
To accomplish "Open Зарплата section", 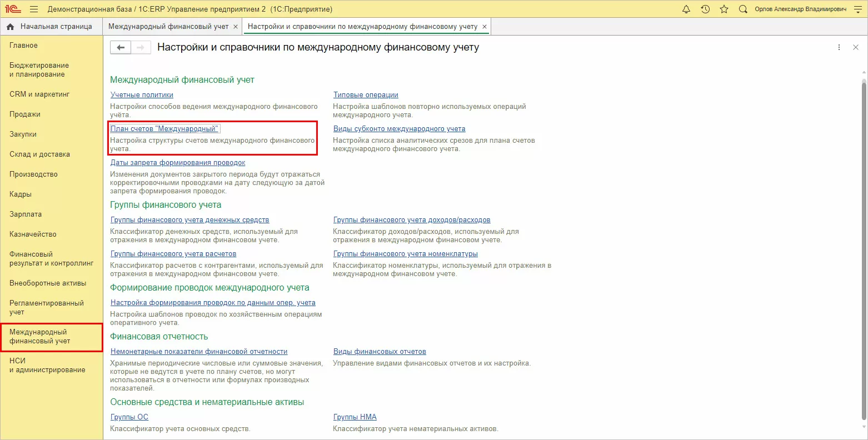I will [26, 214].
